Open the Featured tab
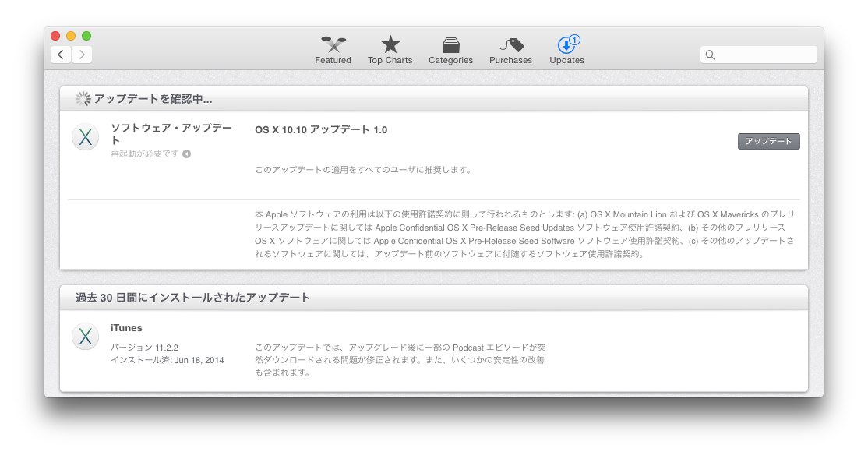The image size is (868, 459). (x=333, y=51)
